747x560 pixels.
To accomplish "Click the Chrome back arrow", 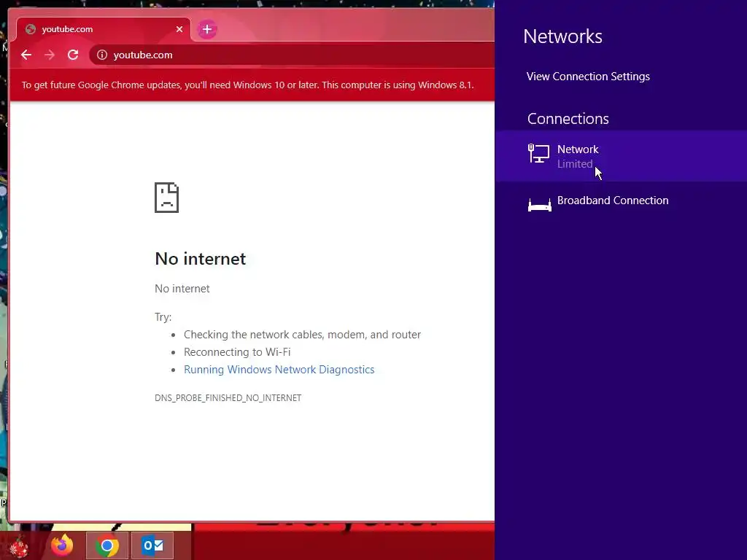I will pos(26,55).
